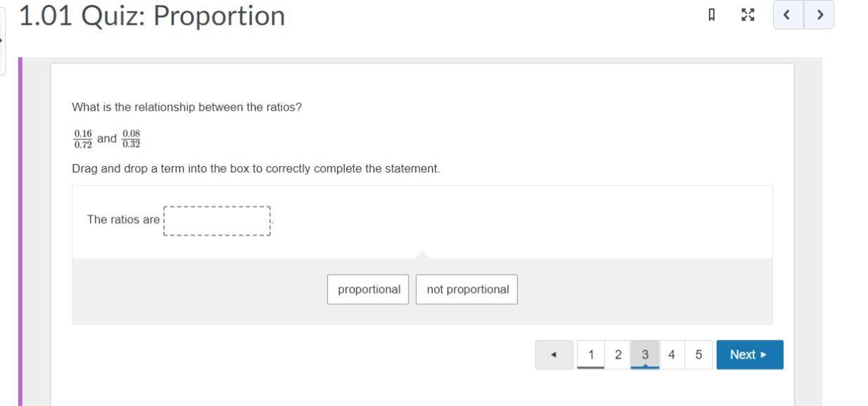
Task: Click the fraction 0.08 over 0.32
Action: (x=131, y=139)
